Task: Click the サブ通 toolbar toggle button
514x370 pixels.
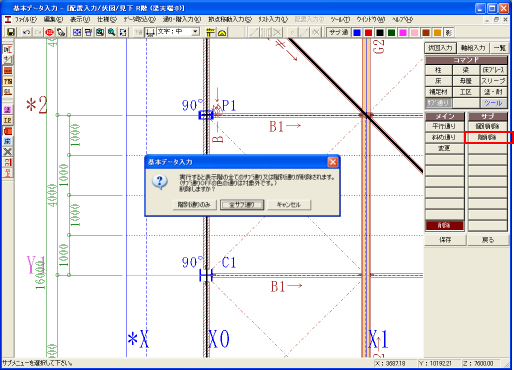Action: (338, 32)
